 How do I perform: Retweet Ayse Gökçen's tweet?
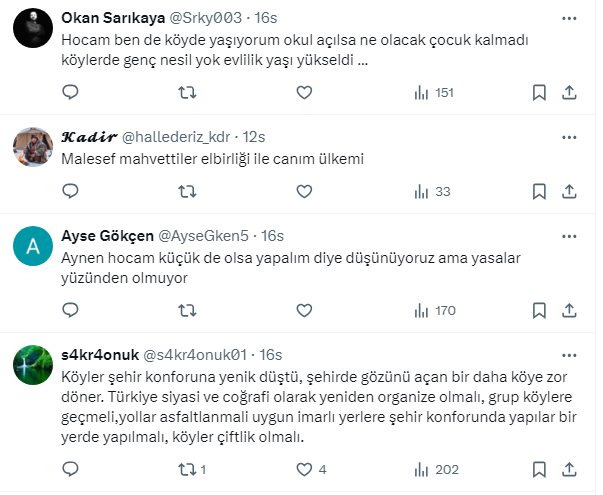tap(186, 311)
